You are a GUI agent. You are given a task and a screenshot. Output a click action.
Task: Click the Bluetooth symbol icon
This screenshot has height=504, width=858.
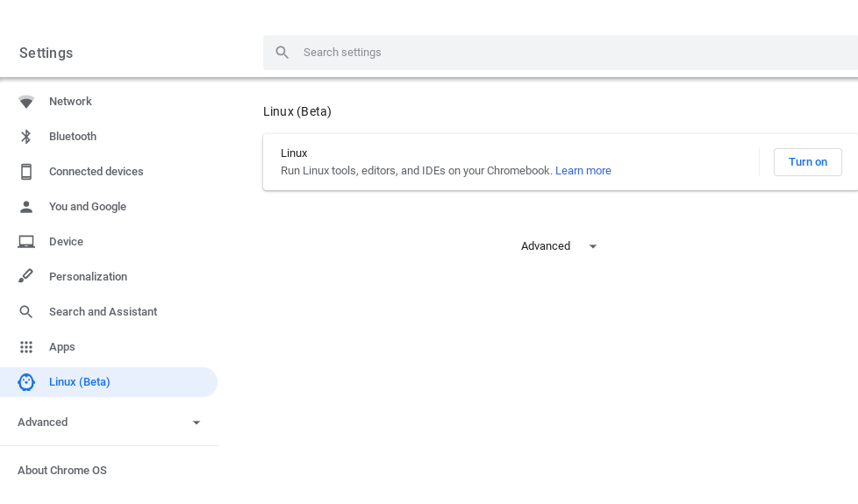[x=25, y=137]
